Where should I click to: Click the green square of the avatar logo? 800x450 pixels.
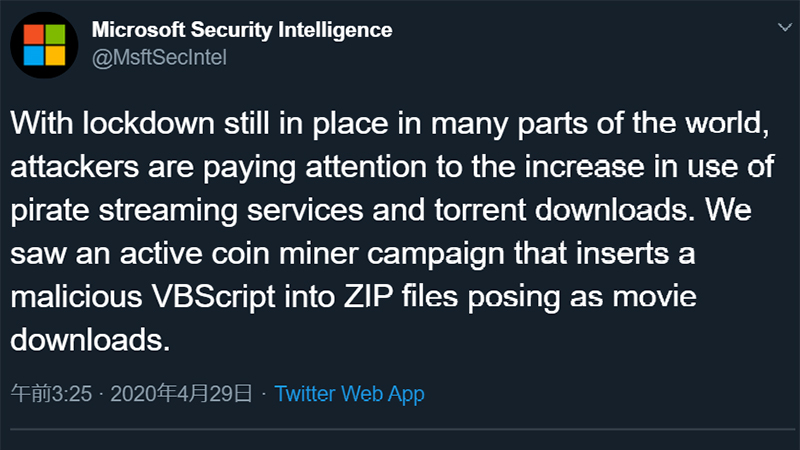tap(54, 35)
